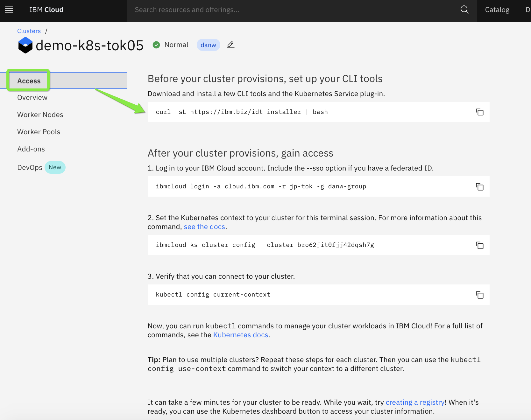
Task: Click the demo-k8s-tok05 cluster title
Action: [89, 45]
